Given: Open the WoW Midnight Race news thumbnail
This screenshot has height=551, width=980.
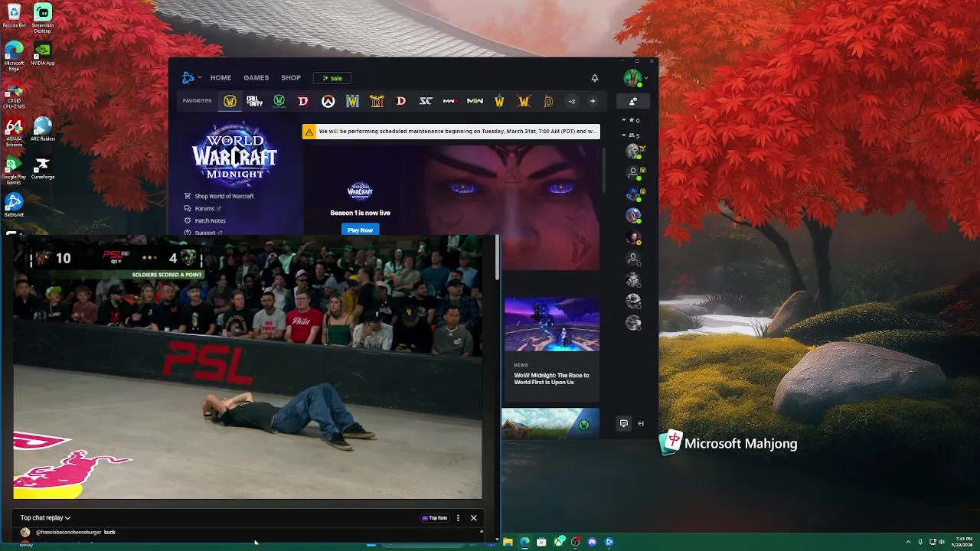Looking at the screenshot, I should [551, 324].
